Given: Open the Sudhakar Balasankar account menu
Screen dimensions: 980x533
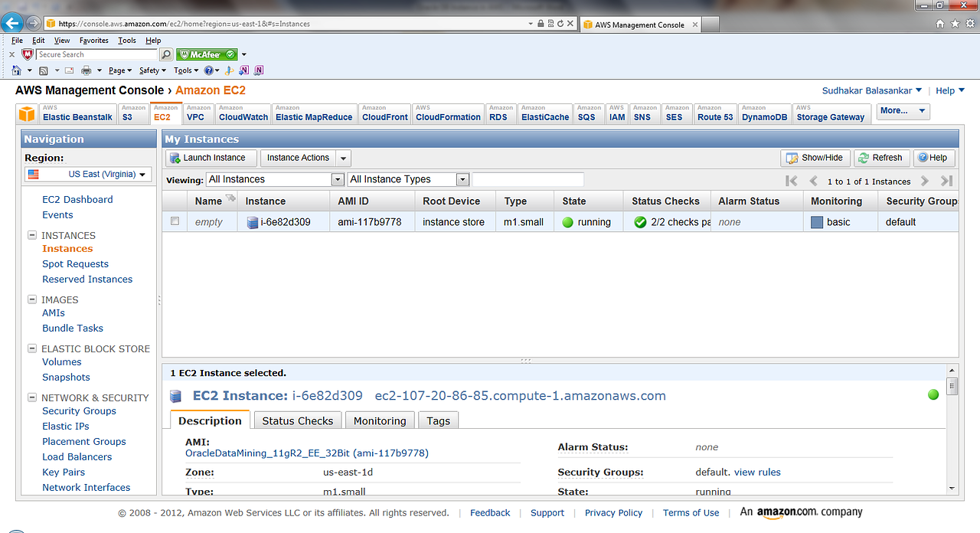Looking at the screenshot, I should tap(872, 90).
